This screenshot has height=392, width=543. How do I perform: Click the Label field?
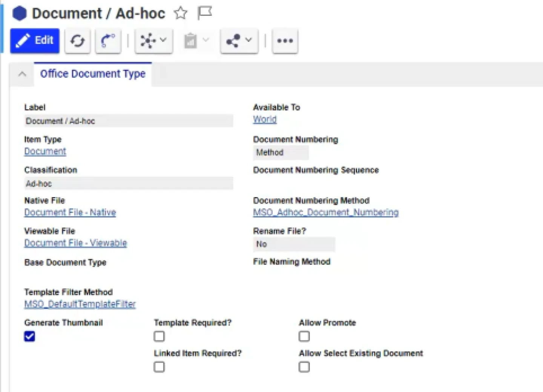click(129, 121)
